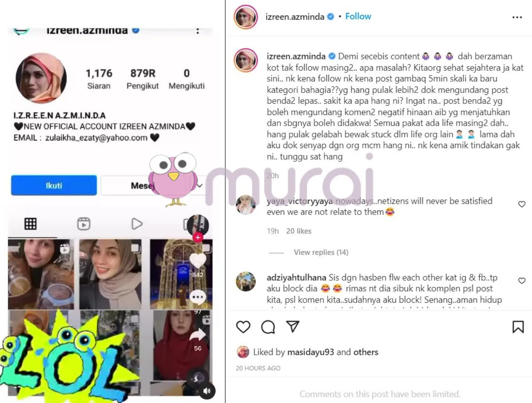Switch to the Reels tab

pos(84,224)
